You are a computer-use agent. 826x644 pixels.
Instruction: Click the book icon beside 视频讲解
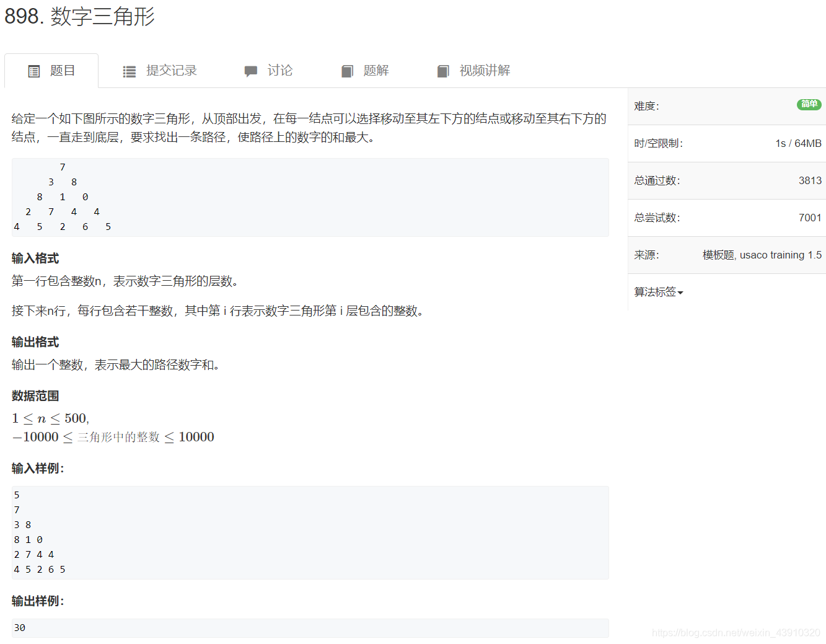[x=443, y=71]
